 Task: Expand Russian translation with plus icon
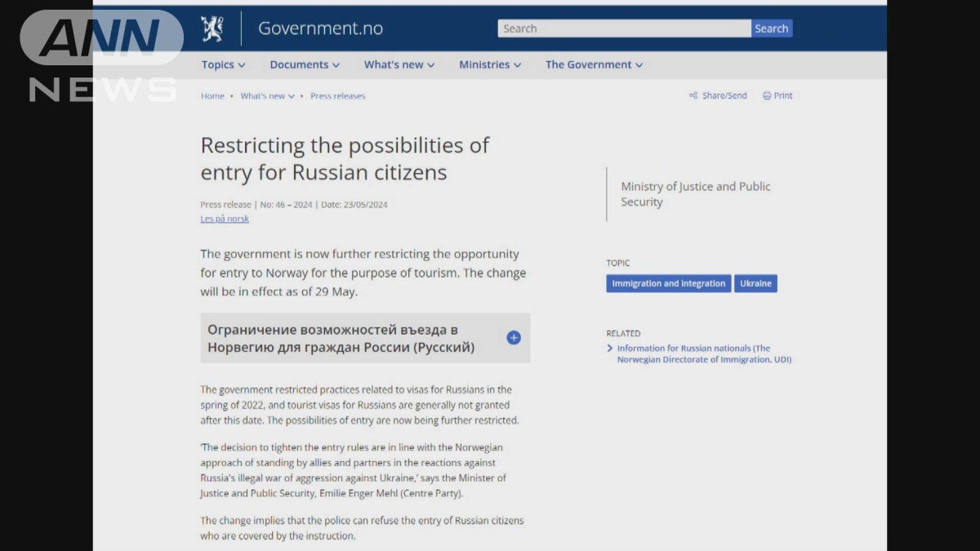pyautogui.click(x=514, y=338)
